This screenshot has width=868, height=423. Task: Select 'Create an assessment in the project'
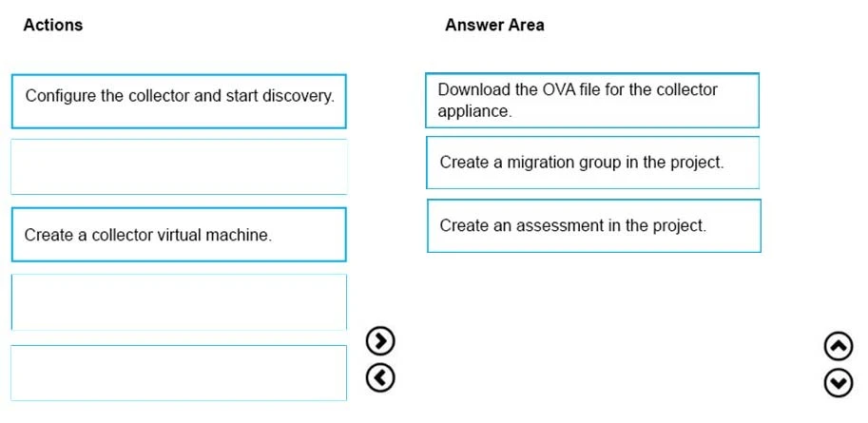[593, 225]
